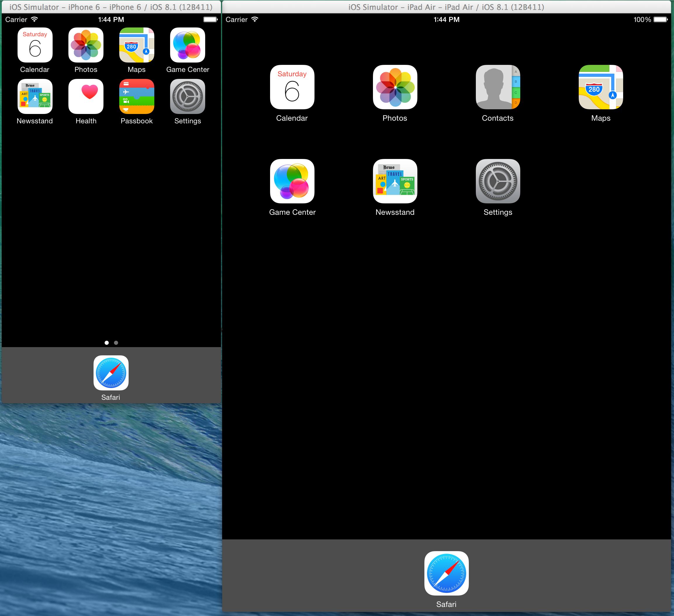Select first home page dot on iPhone 6
The image size is (674, 616).
tap(107, 342)
